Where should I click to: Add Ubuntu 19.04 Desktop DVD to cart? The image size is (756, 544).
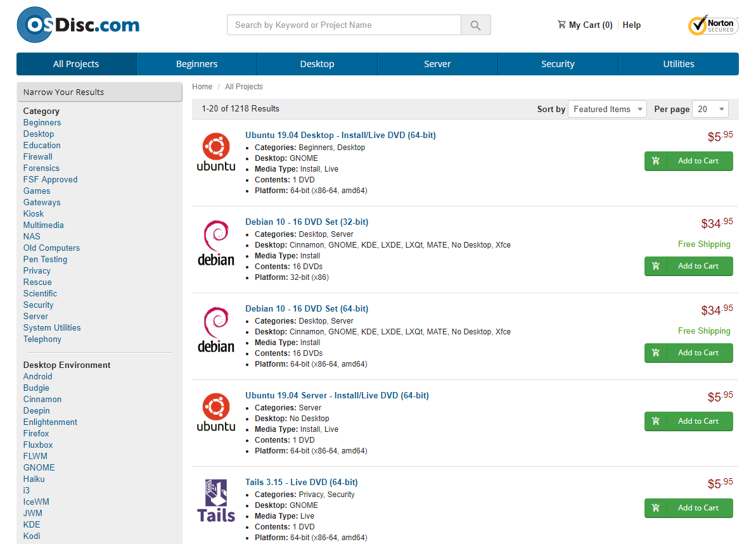click(688, 161)
